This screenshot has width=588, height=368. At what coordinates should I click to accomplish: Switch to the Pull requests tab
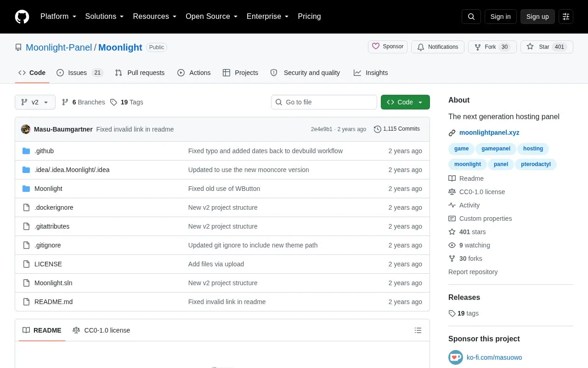pos(140,73)
